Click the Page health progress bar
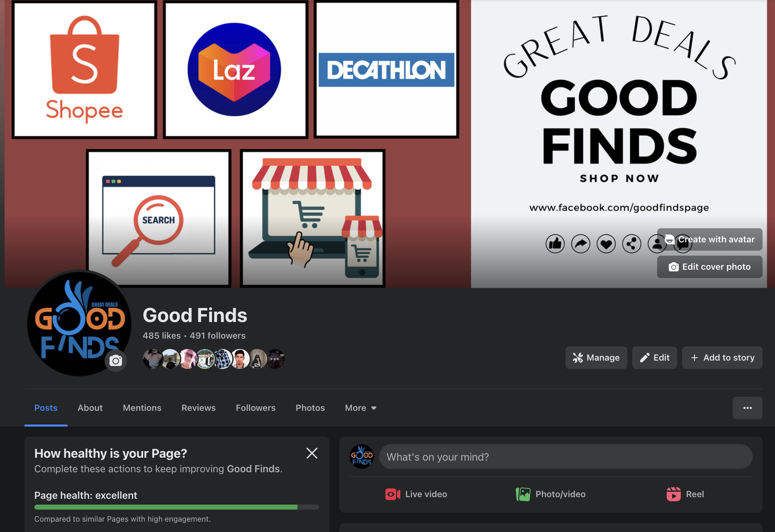 [176, 507]
